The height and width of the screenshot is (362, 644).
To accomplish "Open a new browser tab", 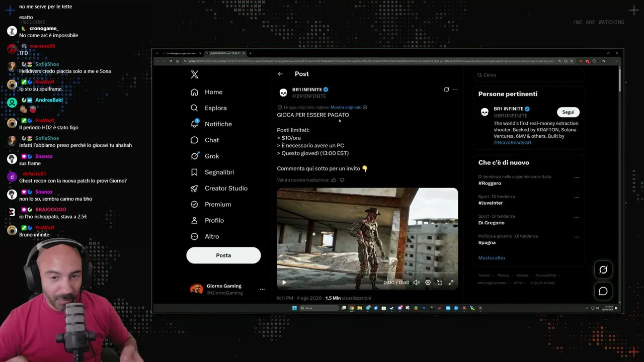I will tap(251, 53).
